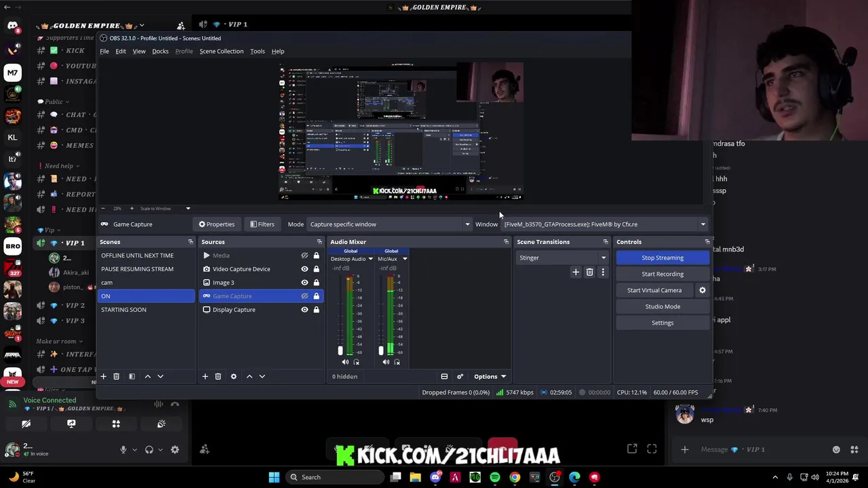The width and height of the screenshot is (868, 488).
Task: Open Window selection dropdown for FiveM
Action: (x=605, y=224)
